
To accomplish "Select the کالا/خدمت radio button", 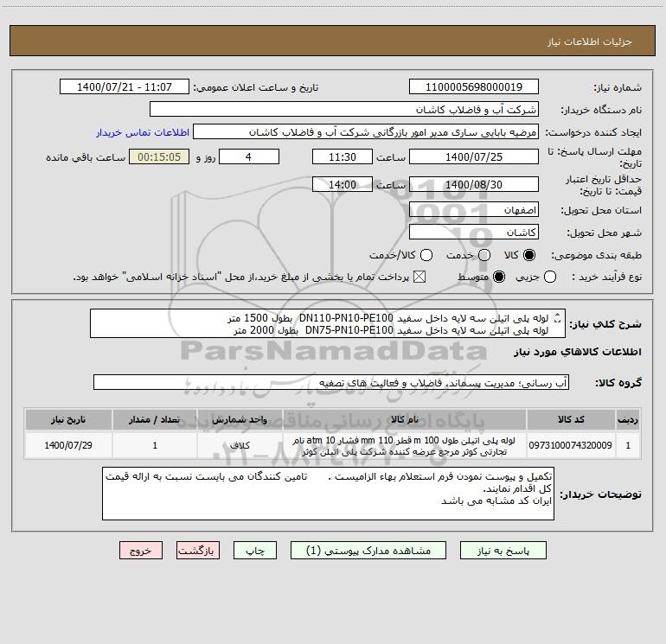I will coord(426,255).
